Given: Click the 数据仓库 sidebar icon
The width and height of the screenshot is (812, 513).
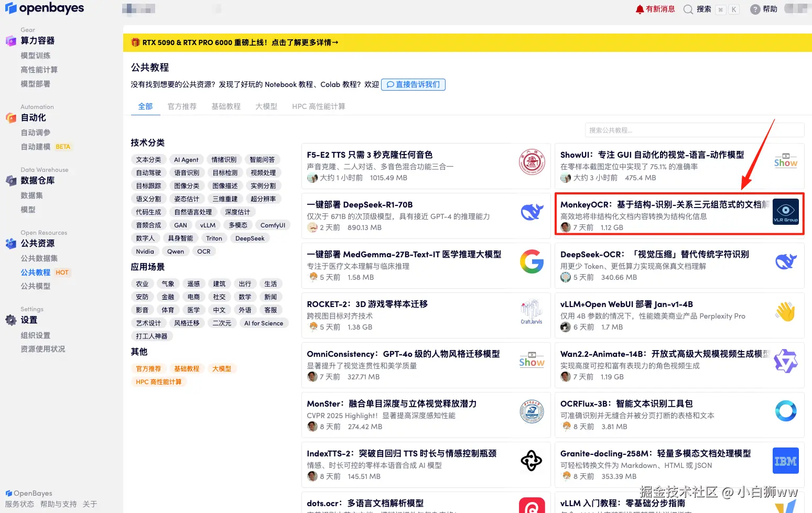Looking at the screenshot, I should [11, 181].
